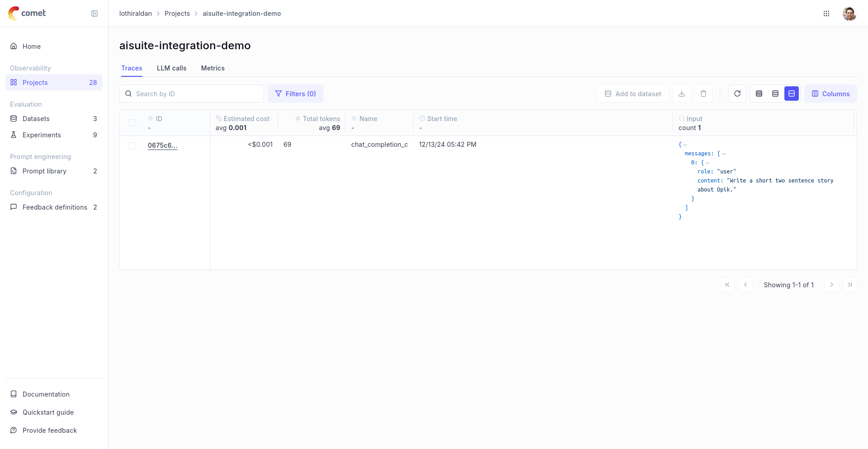
Task: Open the Filters panel
Action: (296, 94)
